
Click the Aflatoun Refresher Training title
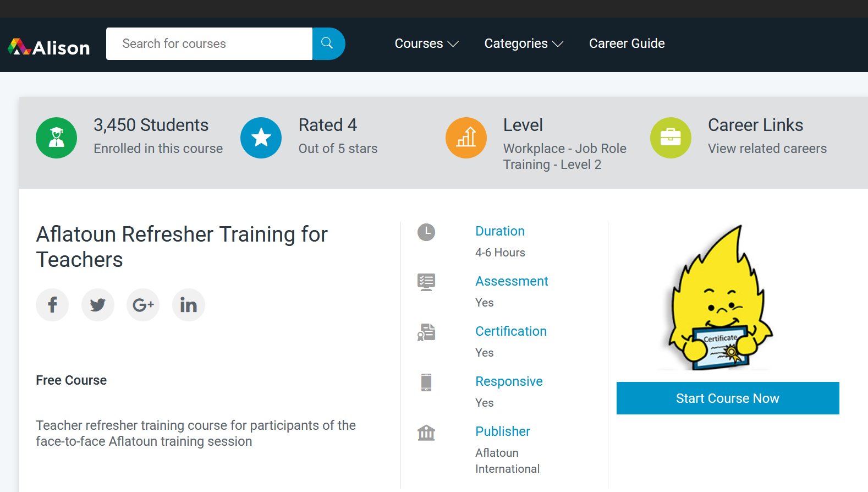coord(182,247)
